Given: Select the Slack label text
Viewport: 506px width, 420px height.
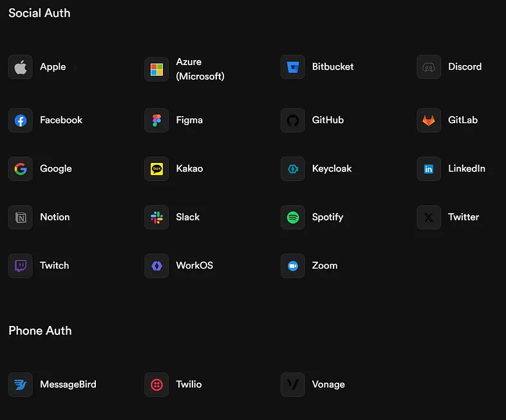Looking at the screenshot, I should pos(188,217).
